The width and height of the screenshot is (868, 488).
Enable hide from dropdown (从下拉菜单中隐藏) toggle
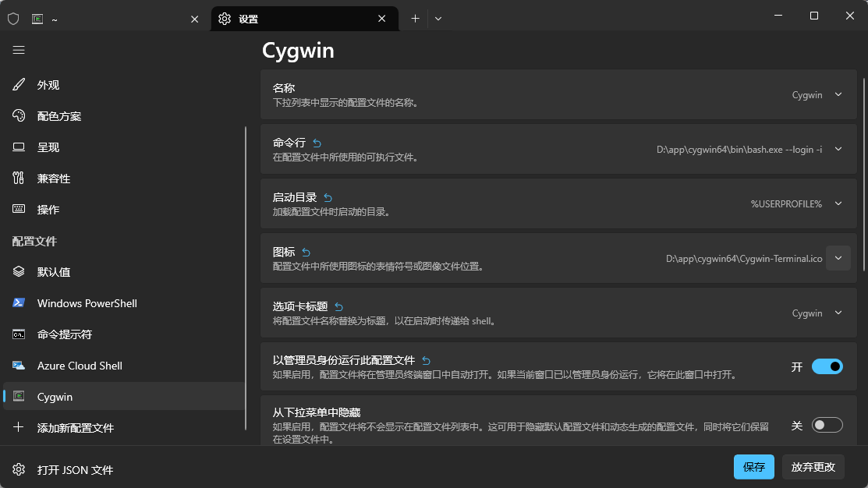(x=827, y=425)
